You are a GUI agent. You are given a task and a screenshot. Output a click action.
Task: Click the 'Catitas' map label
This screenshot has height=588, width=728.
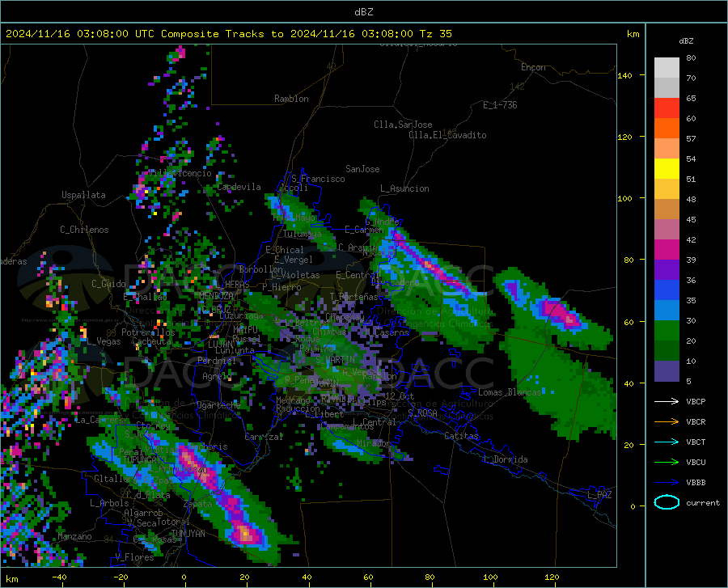coord(461,436)
